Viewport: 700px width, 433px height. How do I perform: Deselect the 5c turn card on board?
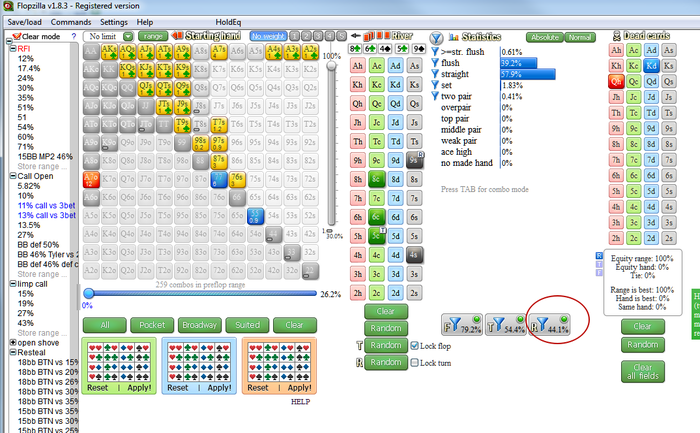coord(376,235)
